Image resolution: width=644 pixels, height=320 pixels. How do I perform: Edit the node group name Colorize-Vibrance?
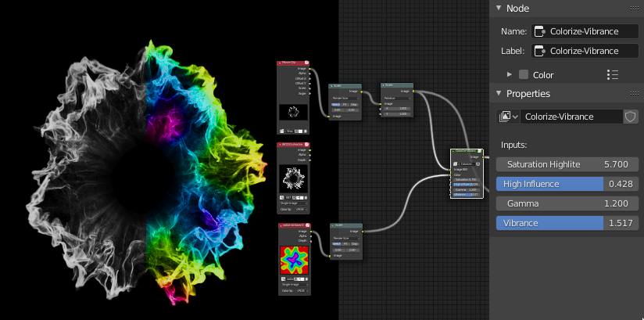571,117
